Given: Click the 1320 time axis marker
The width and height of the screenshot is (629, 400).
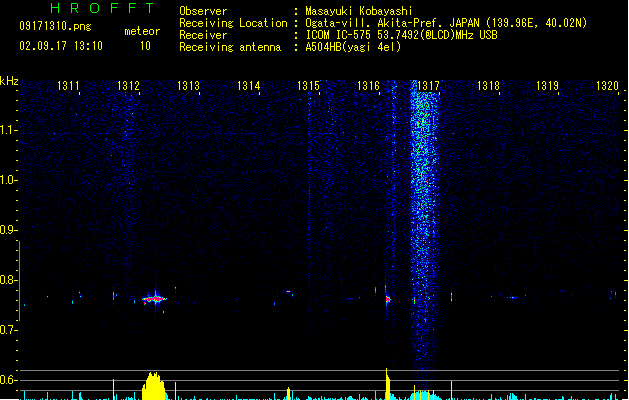Looking at the screenshot, I should click(x=607, y=86).
